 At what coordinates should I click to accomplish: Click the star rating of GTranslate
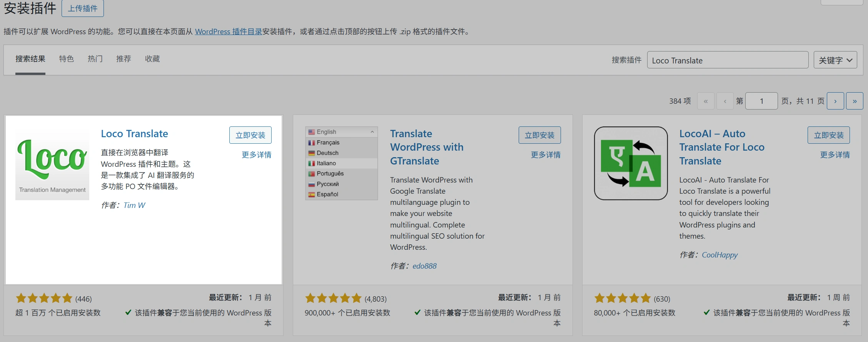pyautogui.click(x=334, y=298)
